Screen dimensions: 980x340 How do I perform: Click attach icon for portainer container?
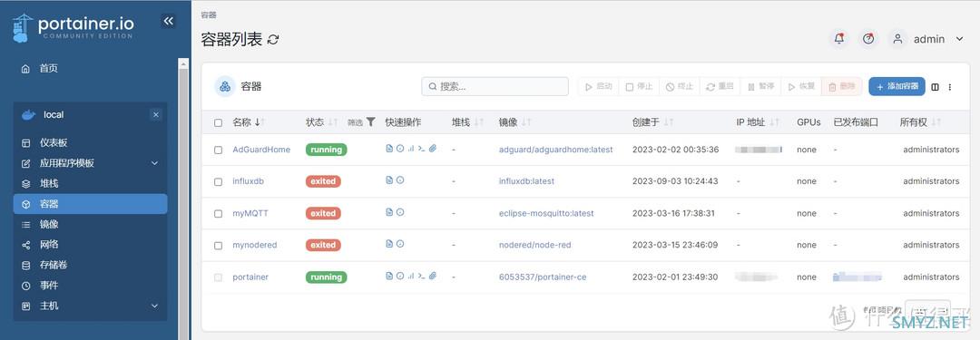(433, 276)
